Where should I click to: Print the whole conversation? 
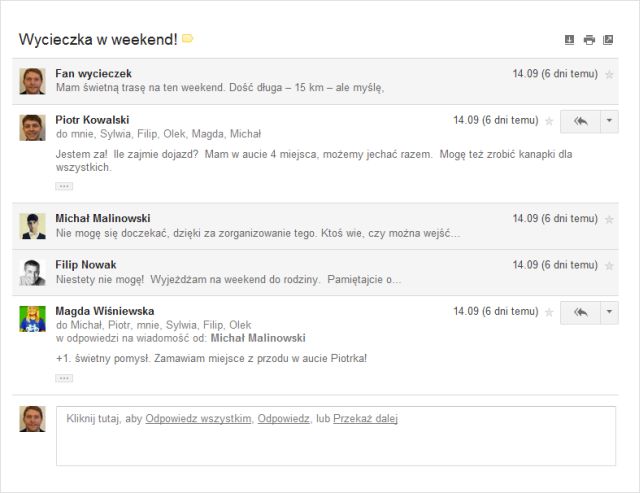tap(589, 40)
